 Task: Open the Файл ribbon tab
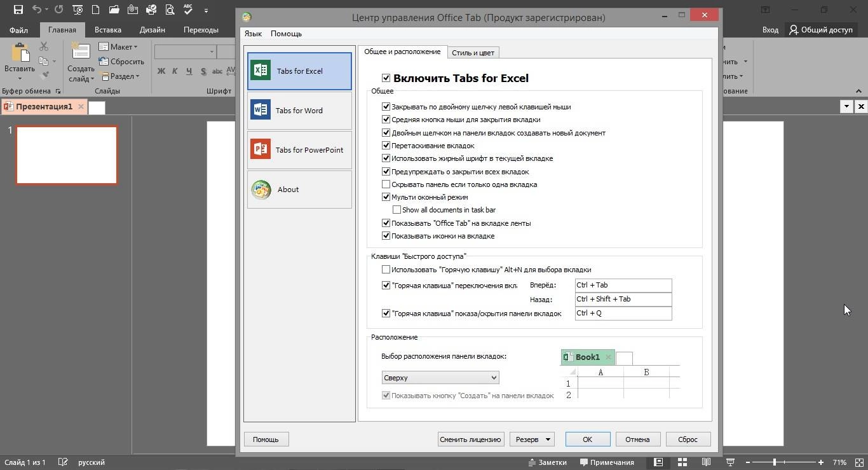[x=18, y=30]
